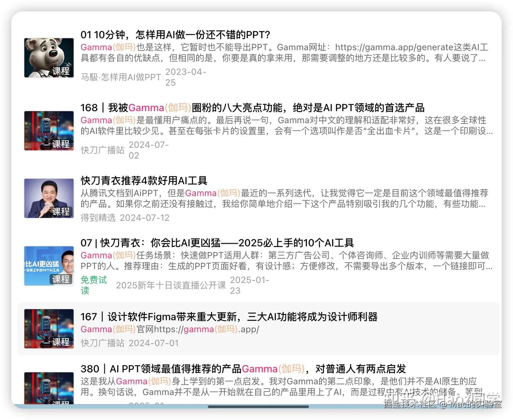Select the 免费试读 free trial link
The width and height of the screenshot is (513, 420).
point(93,285)
